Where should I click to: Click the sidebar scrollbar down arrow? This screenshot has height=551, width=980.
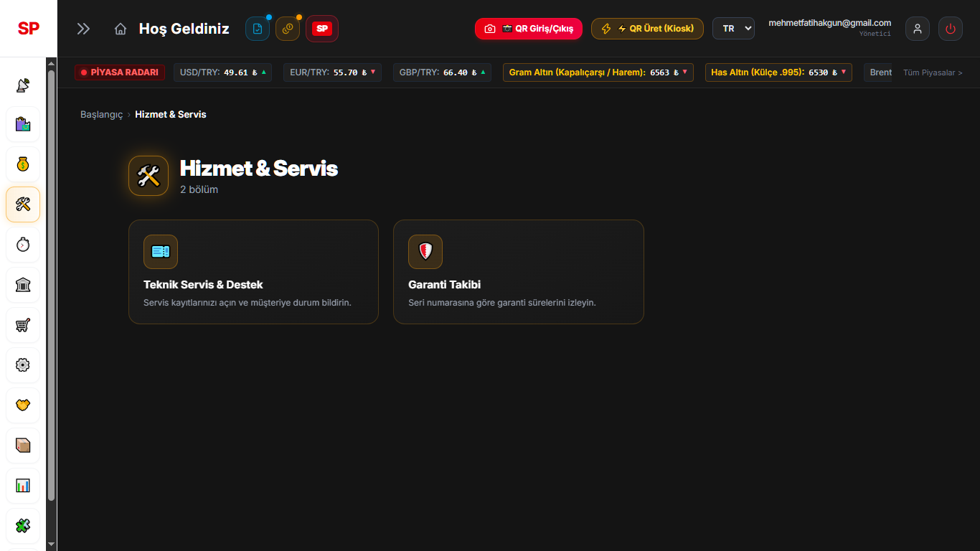coord(51,545)
